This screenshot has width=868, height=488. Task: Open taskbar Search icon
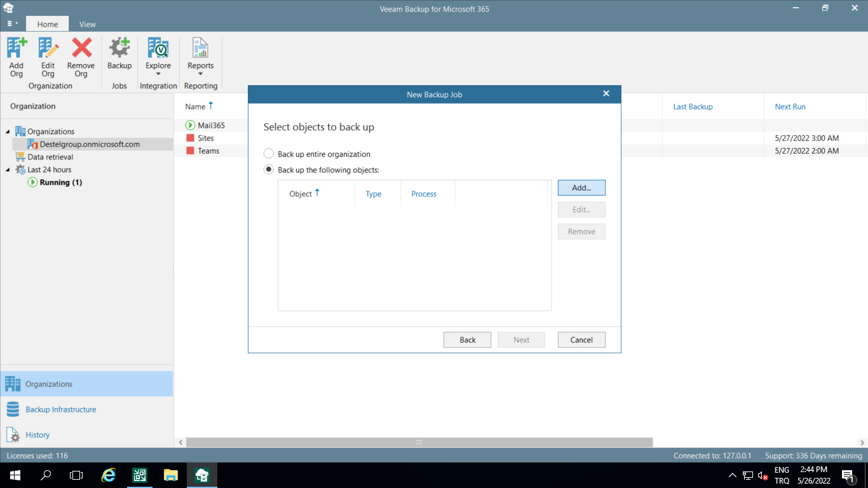click(46, 475)
